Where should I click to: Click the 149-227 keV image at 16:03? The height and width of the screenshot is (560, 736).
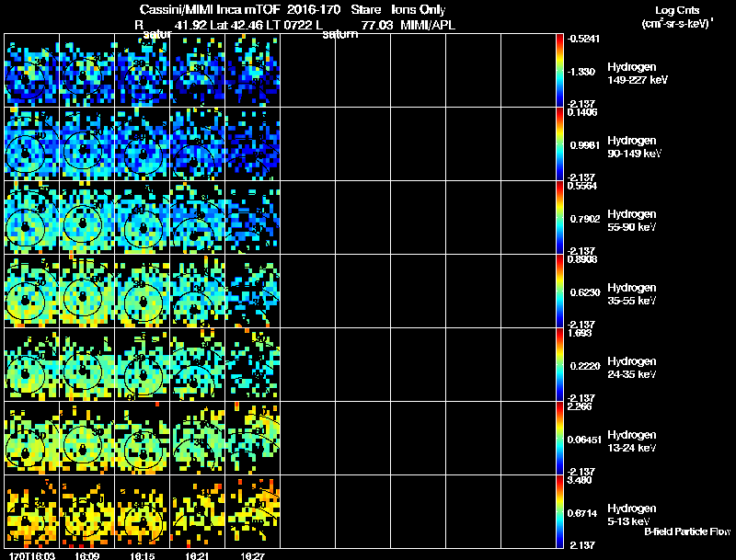tap(32, 70)
